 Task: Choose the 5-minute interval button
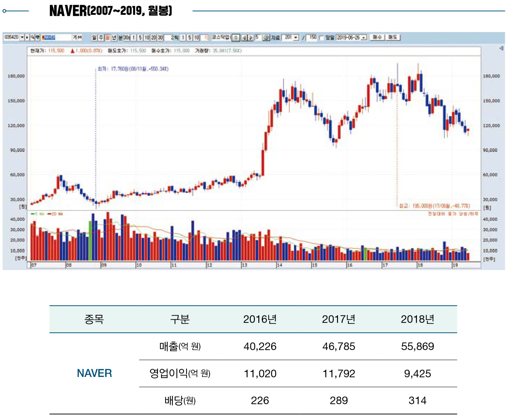(140, 38)
